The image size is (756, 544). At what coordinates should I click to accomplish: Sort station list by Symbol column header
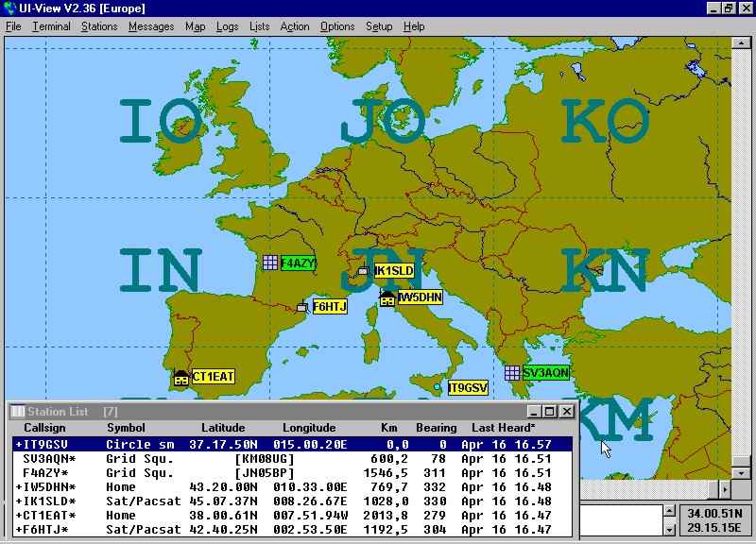[126, 428]
